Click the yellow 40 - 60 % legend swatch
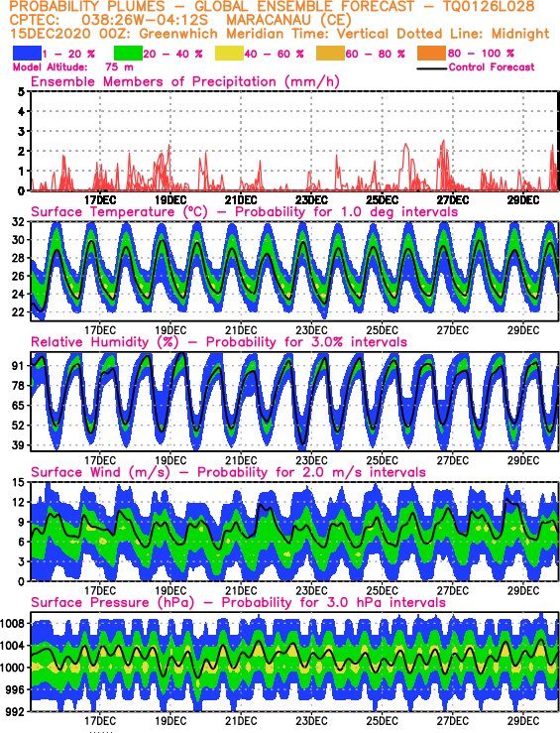 click(229, 54)
